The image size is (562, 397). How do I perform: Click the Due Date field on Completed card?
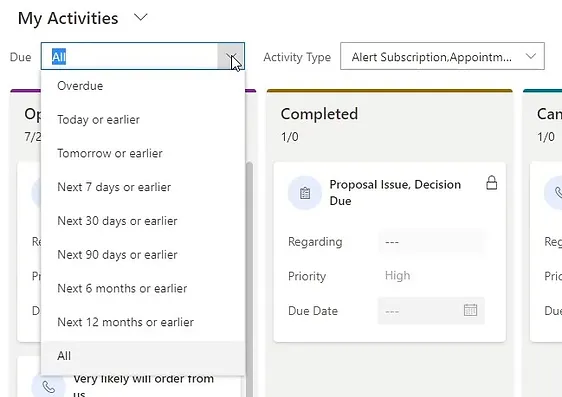[x=431, y=311]
